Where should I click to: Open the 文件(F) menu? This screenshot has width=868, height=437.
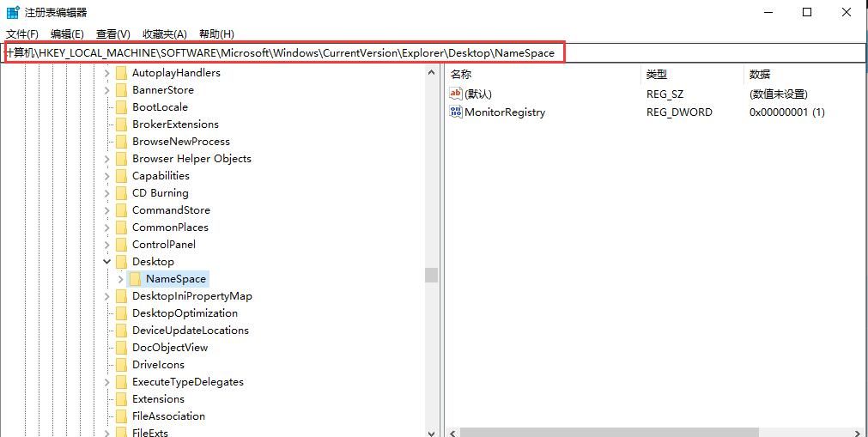click(22, 34)
